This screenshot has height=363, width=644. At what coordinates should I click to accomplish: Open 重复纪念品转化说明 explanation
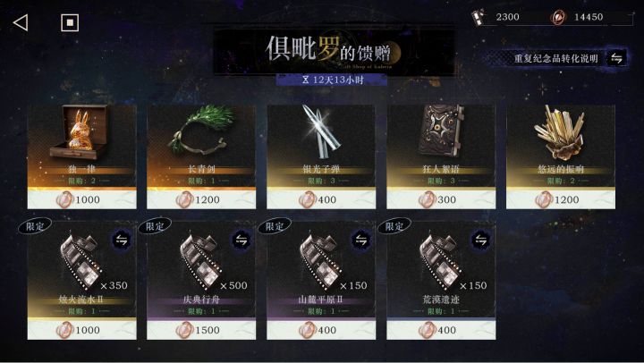pos(555,58)
